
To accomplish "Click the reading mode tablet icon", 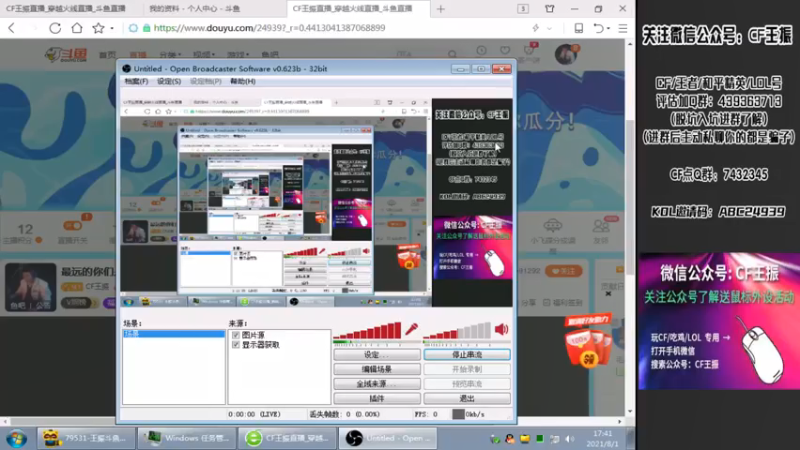I will tap(579, 28).
